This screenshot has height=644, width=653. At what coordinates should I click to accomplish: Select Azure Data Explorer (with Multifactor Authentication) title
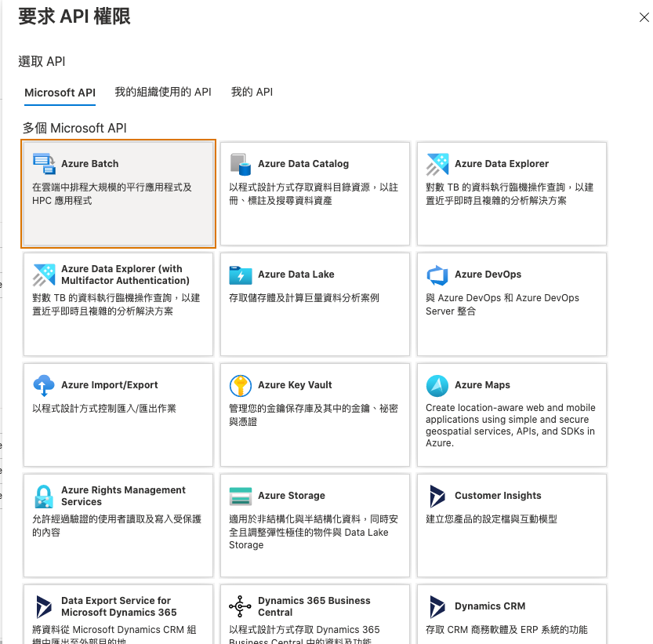pos(125,275)
